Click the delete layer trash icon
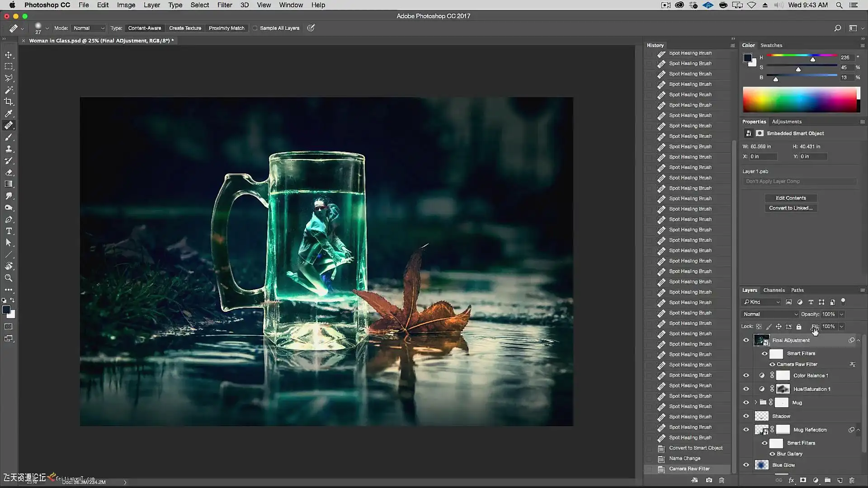Screen dimensions: 868x488 tap(852, 480)
